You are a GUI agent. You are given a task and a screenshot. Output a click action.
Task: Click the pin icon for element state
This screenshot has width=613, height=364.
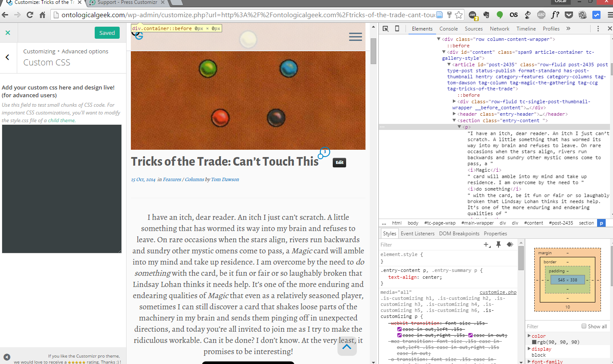[498, 244]
